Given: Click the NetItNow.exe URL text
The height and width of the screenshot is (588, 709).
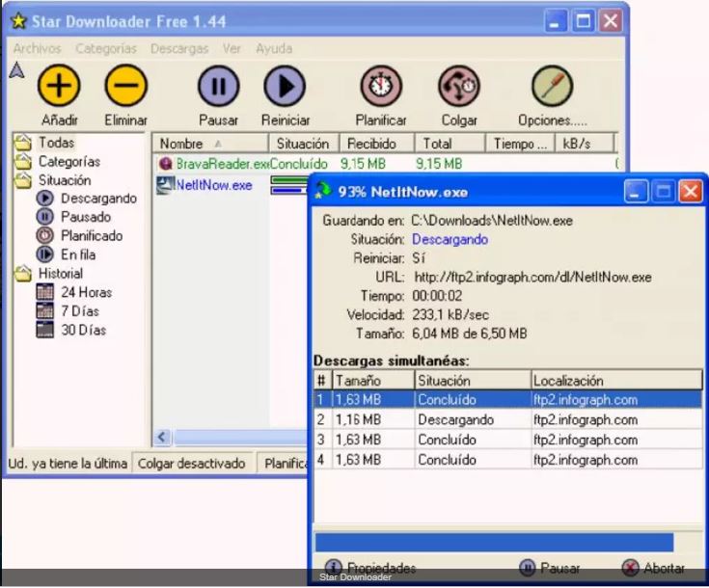Looking at the screenshot, I should 532,277.
